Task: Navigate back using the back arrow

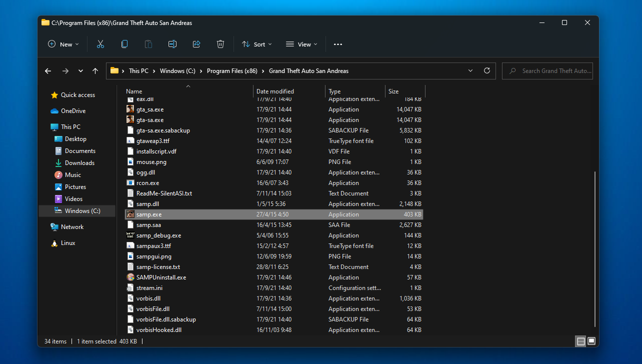Action: click(47, 70)
